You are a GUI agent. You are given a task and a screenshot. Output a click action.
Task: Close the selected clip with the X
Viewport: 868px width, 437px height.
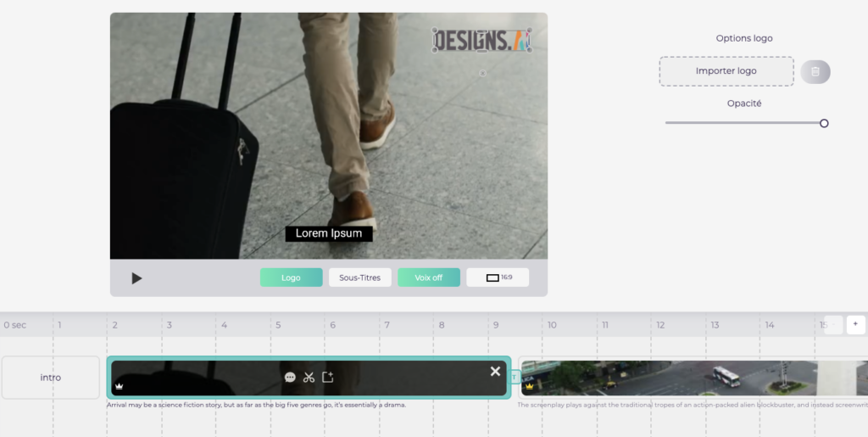[x=495, y=372]
